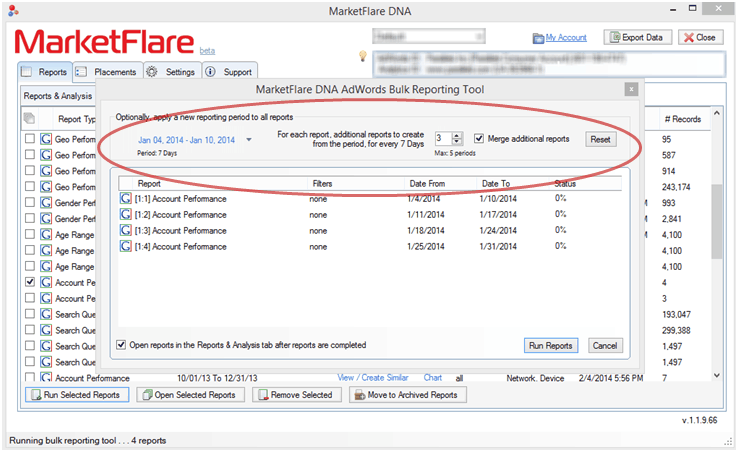Select the [1:4] Account Performance row
The height and width of the screenshot is (453, 737).
click(x=369, y=247)
